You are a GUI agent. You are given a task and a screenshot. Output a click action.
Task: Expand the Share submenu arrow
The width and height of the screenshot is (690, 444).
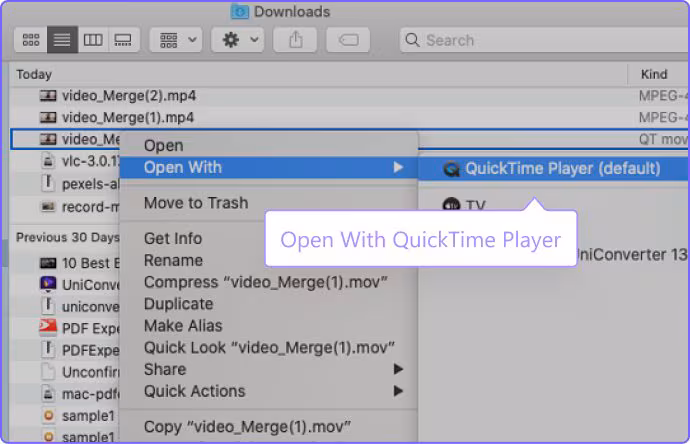pyautogui.click(x=398, y=369)
